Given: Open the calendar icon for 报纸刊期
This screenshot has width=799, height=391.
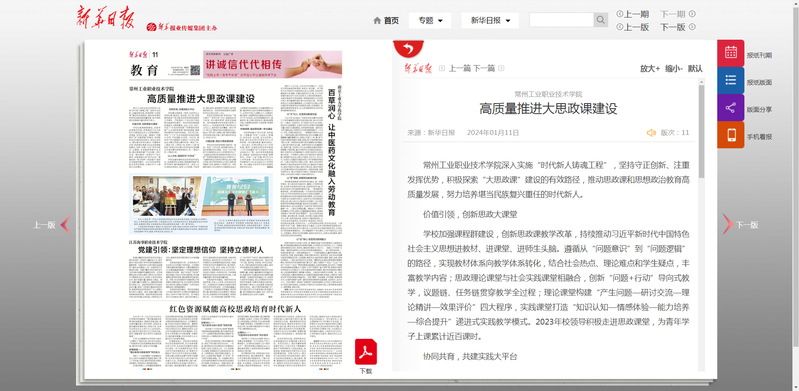Looking at the screenshot, I should coord(730,53).
